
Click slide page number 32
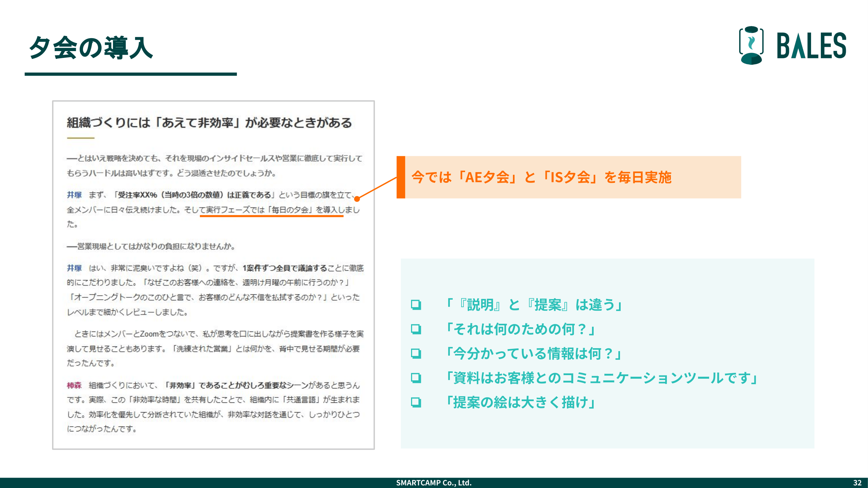pos(857,482)
